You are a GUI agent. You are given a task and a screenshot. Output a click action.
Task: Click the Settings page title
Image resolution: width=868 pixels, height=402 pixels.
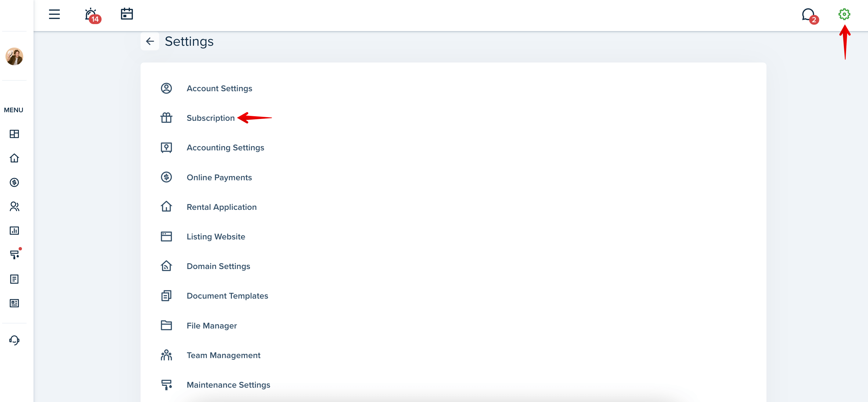pos(189,41)
